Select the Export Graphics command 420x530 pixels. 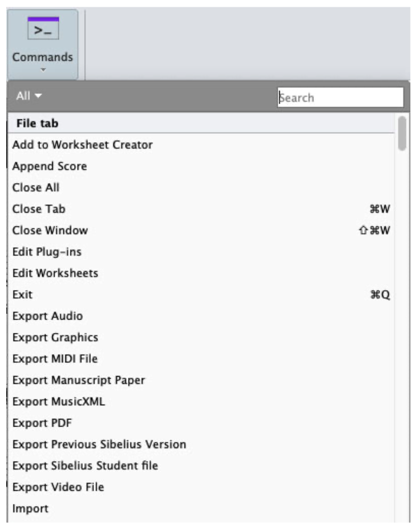click(55, 337)
